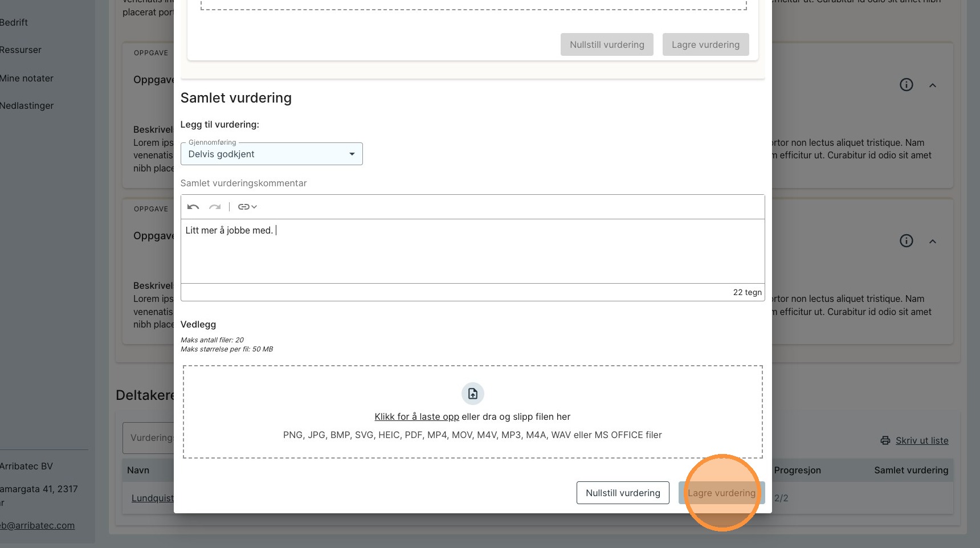Click the Klikk for å laste opp link
This screenshot has width=980, height=548.
tap(416, 416)
